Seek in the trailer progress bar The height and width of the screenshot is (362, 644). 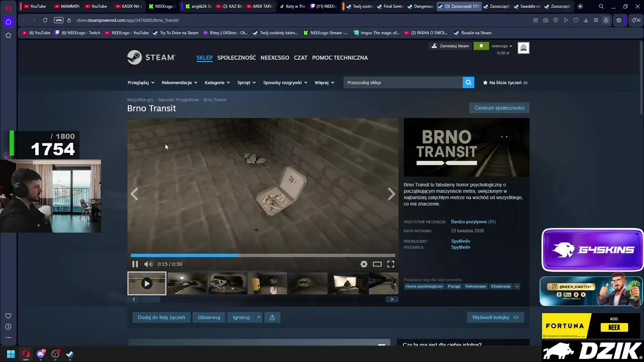[263, 255]
